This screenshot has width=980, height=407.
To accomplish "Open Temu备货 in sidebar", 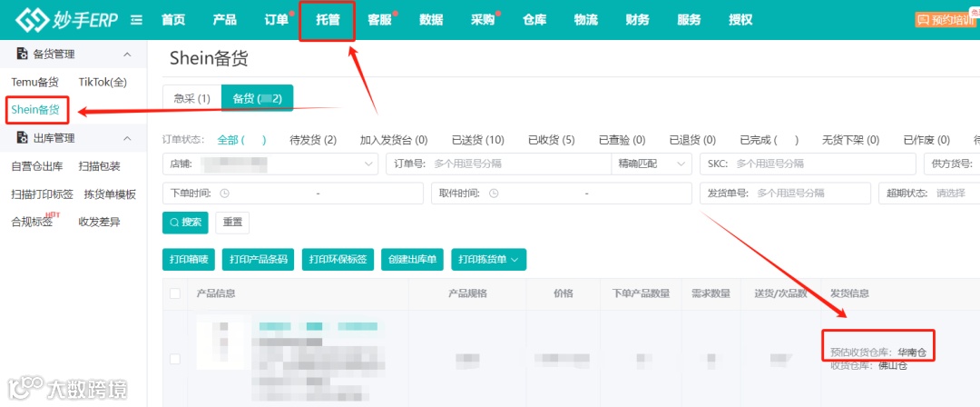I will pos(35,82).
